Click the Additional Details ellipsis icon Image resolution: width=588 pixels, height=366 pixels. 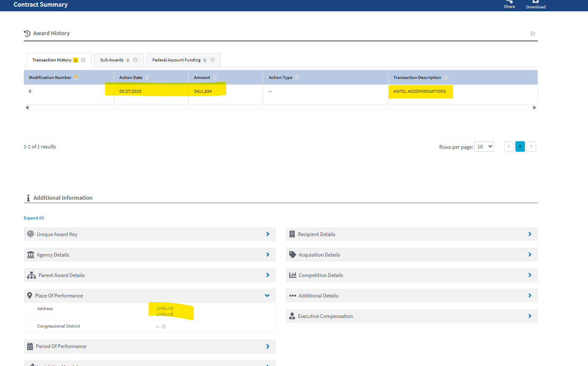(293, 295)
